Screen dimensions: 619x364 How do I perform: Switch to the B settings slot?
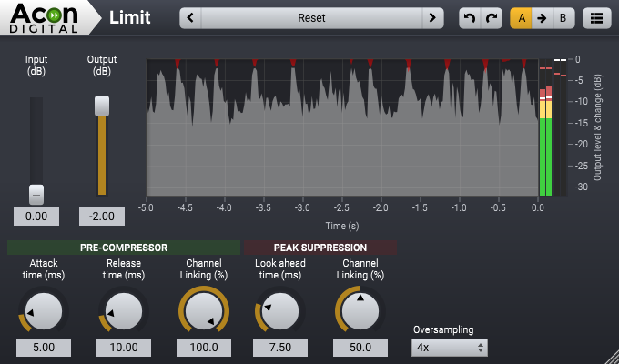coord(562,17)
